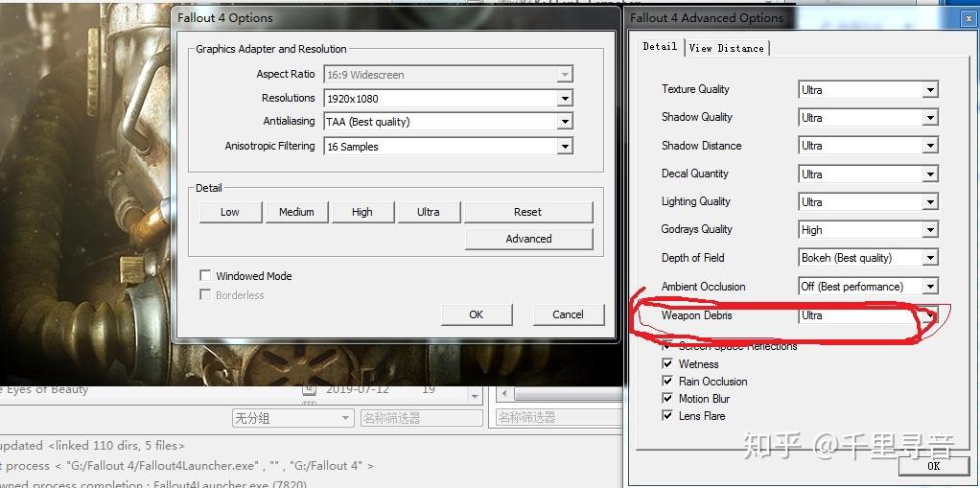Expand the Decal Quantity dropdown

pos(868,174)
